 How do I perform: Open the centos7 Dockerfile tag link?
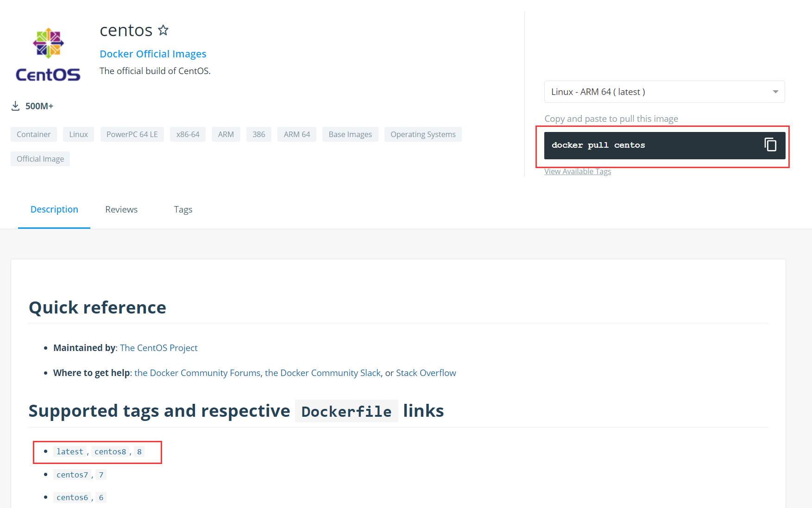(x=72, y=475)
